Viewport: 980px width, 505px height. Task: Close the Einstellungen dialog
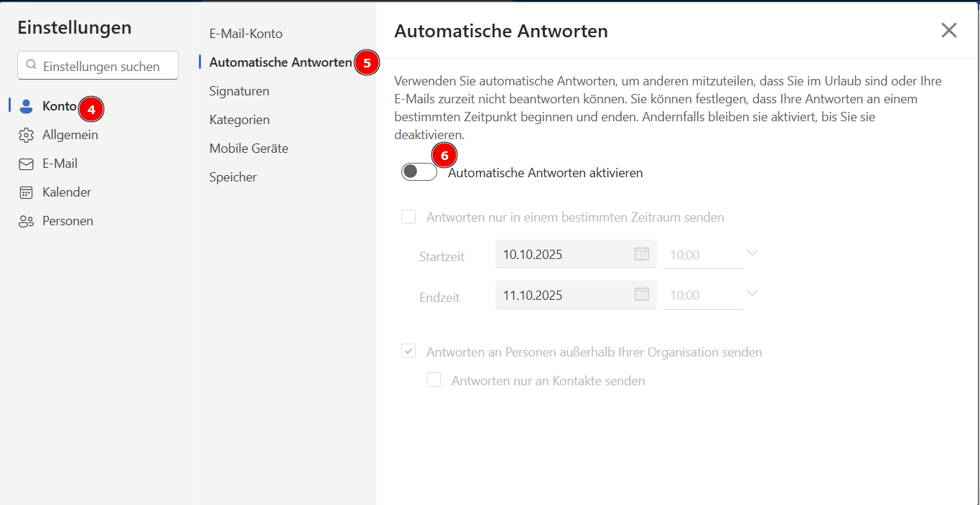[948, 30]
